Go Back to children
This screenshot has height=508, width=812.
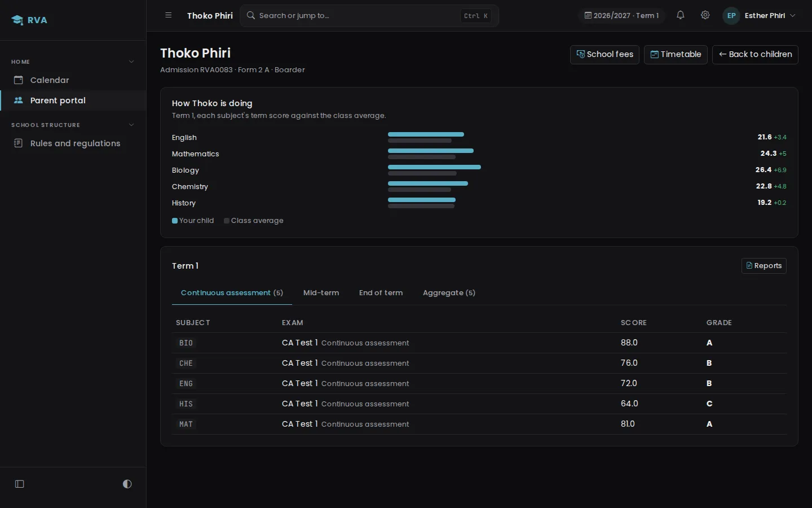(x=755, y=55)
